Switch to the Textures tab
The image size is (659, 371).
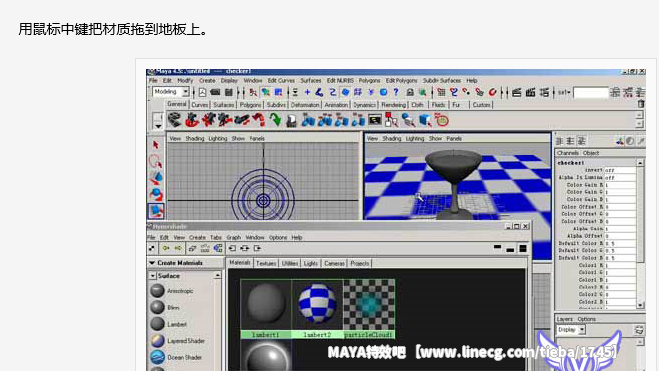coord(266,263)
